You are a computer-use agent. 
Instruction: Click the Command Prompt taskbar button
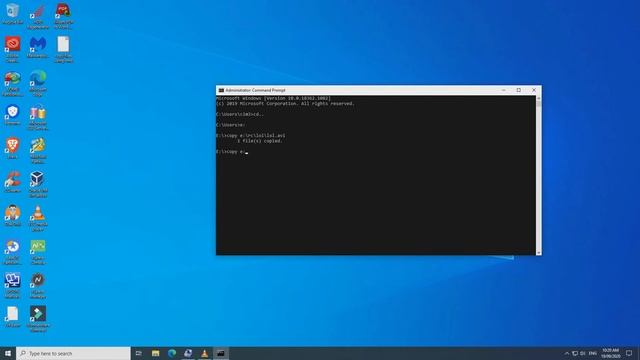pos(221,353)
